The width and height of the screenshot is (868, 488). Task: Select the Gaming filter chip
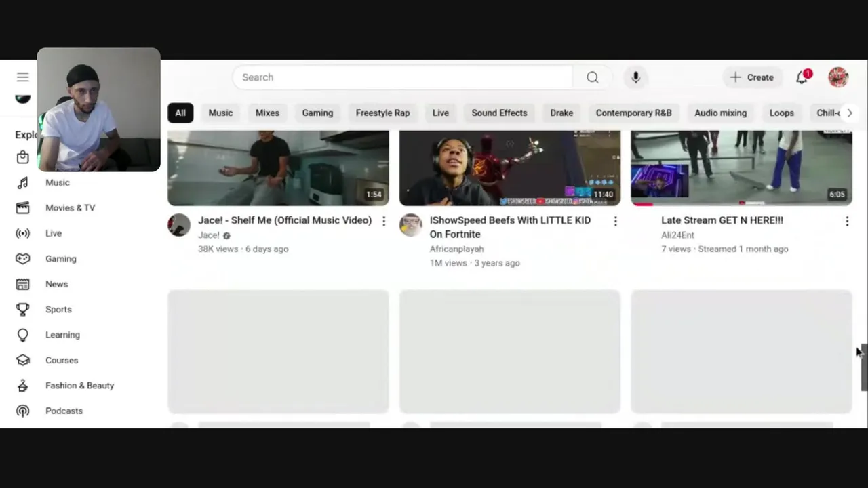click(x=317, y=113)
